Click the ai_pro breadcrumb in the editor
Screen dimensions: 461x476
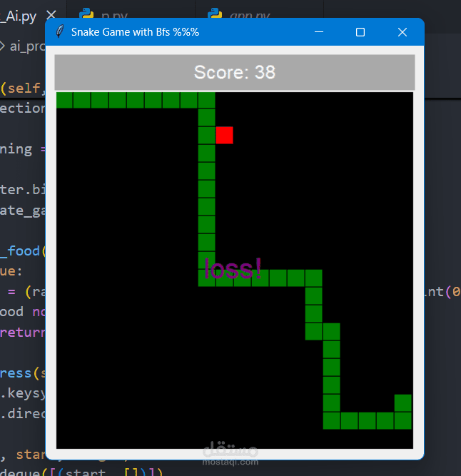tap(27, 46)
